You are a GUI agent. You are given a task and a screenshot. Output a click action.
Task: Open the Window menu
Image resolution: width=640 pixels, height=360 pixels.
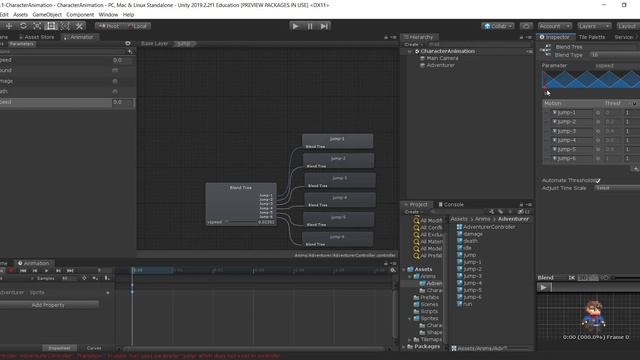point(108,15)
